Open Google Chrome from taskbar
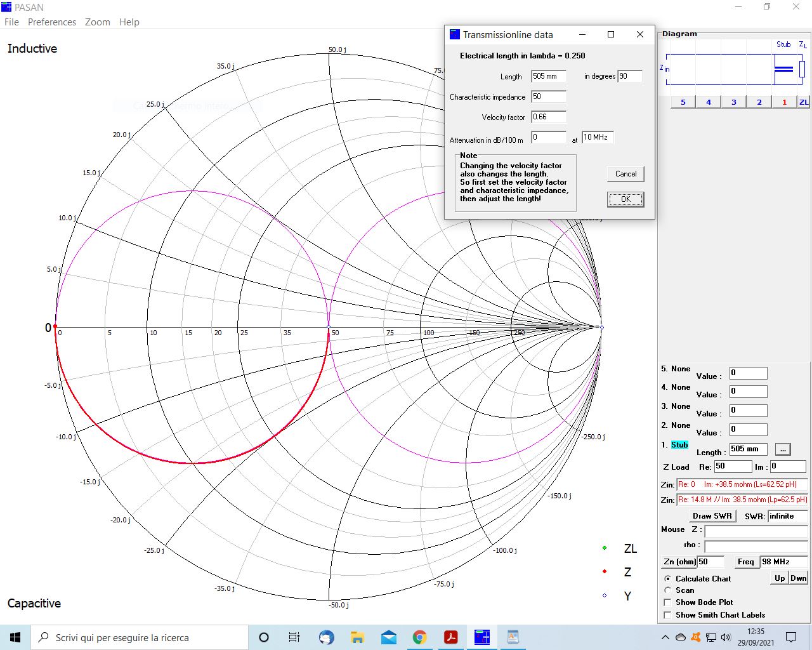Screen dimensions: 812x650 point(419,637)
